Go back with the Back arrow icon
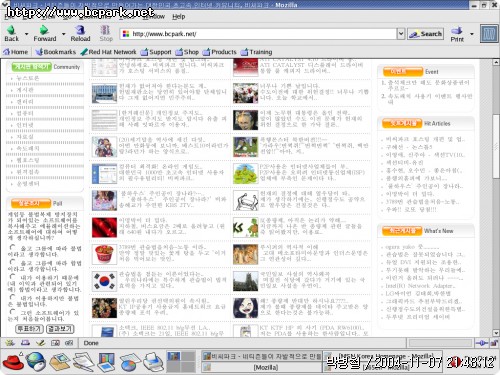The width and height of the screenshot is (500, 375). coord(12,30)
